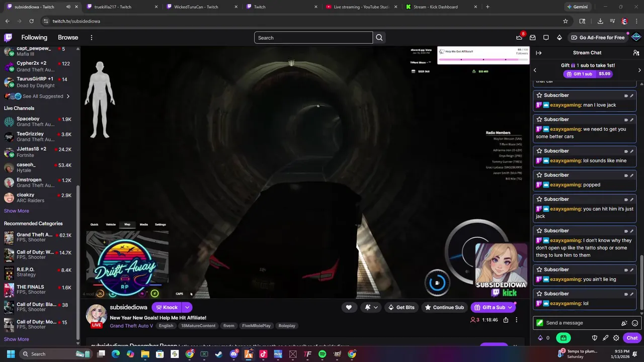The height and width of the screenshot is (362, 644).
Task: Show more recommended categories
Action: pos(17,339)
